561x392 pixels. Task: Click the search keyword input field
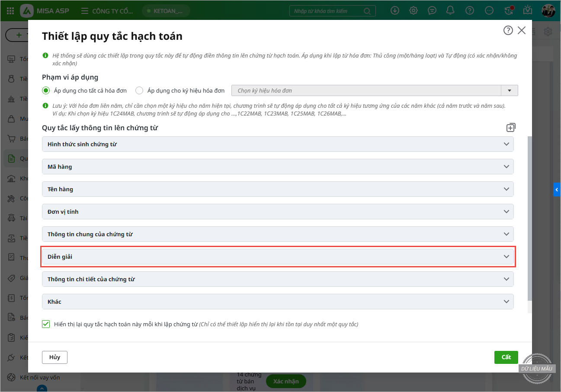(327, 11)
